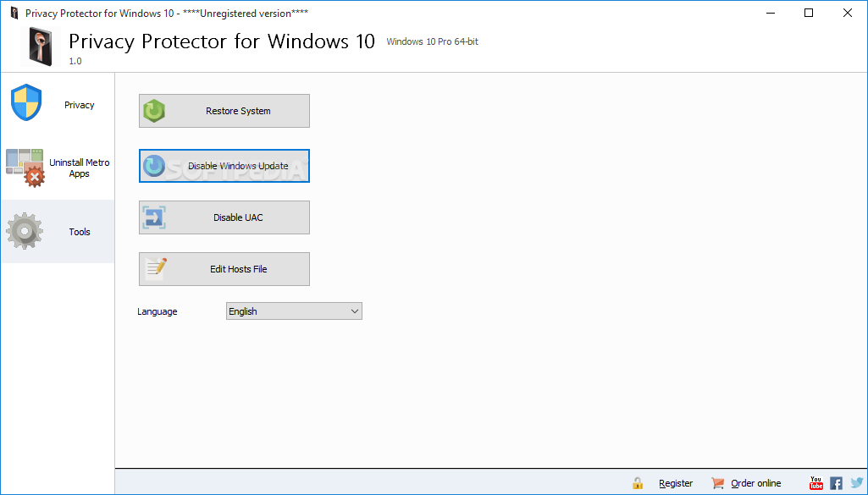Open the Language combo box showing English

[x=294, y=311]
